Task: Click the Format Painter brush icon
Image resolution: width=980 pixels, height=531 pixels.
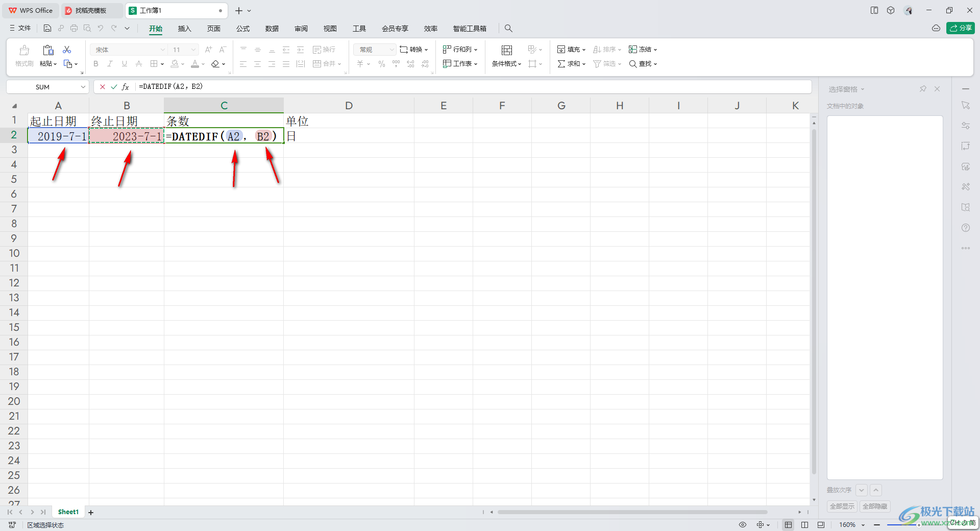Action: 24,50
